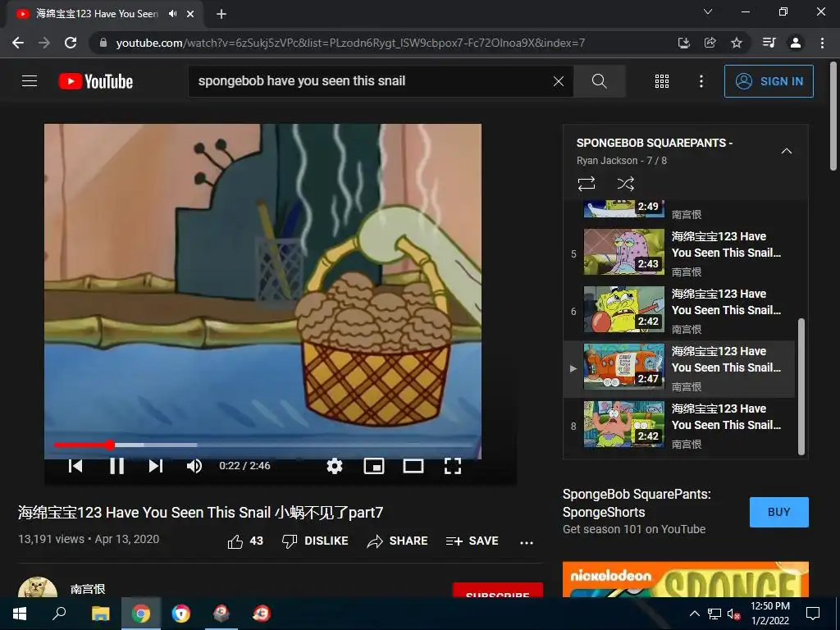Open Windows taskbar search
The image size is (840, 630).
point(59,614)
